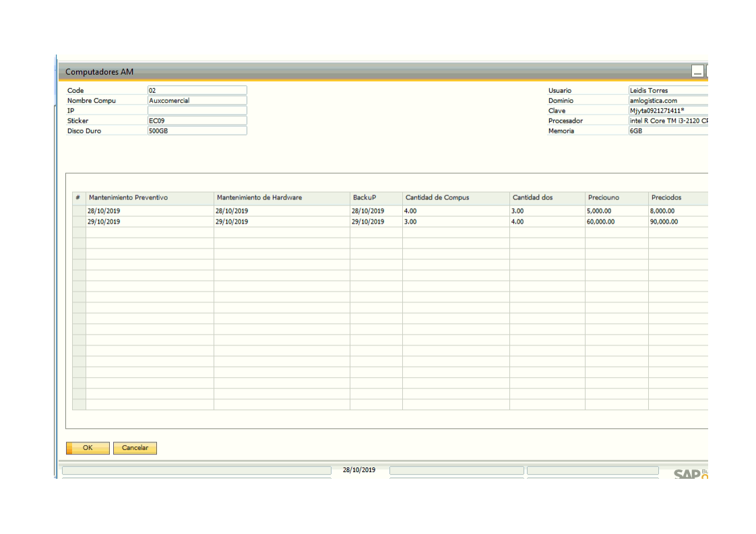Click the OK button
The width and height of the screenshot is (756, 534).
click(x=88, y=448)
